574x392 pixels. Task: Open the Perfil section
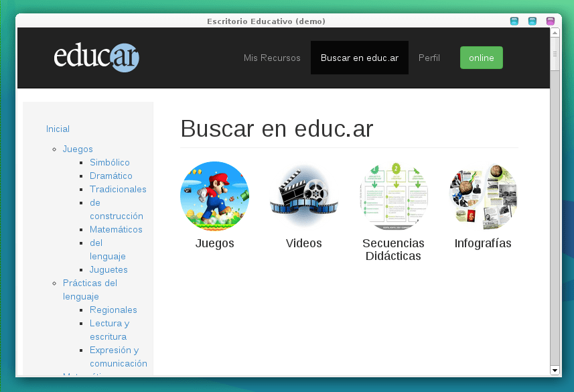click(x=429, y=58)
